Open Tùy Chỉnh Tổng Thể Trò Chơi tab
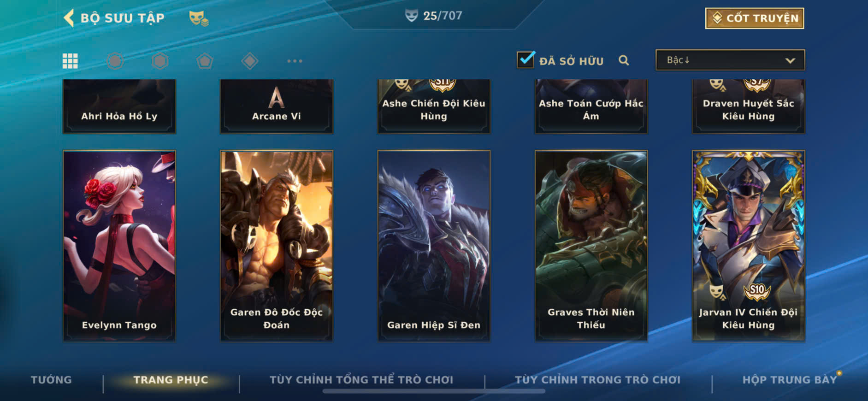868x401 pixels. [x=361, y=380]
